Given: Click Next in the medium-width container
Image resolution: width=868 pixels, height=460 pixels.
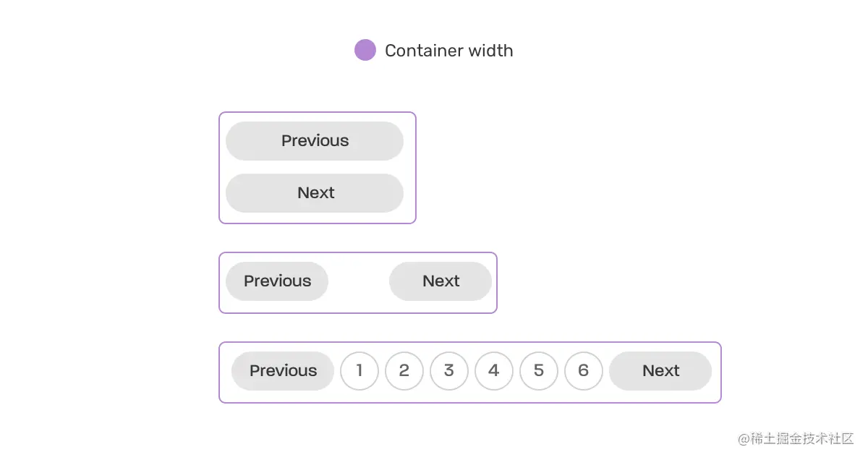Looking at the screenshot, I should (x=441, y=281).
